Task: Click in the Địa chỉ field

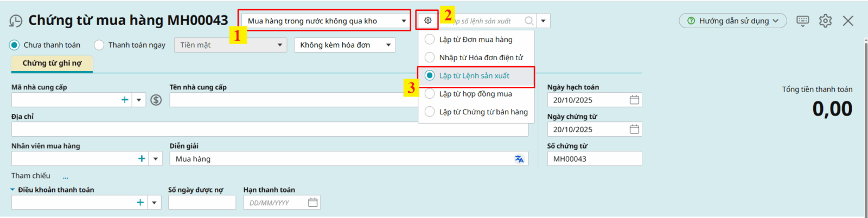Action: pos(270,129)
